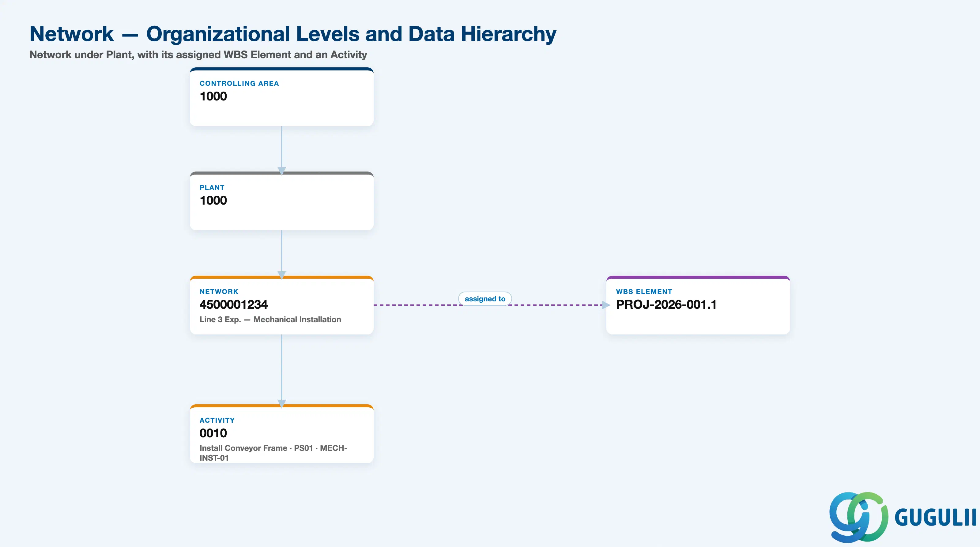The height and width of the screenshot is (547, 980).
Task: Open the Activity 0010 card
Action: pos(281,434)
